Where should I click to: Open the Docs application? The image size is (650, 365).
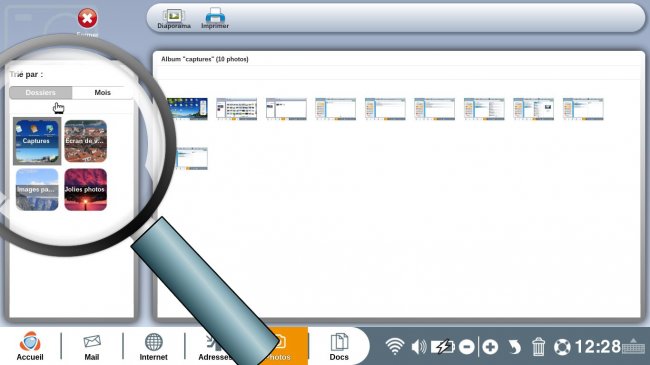pos(339,347)
